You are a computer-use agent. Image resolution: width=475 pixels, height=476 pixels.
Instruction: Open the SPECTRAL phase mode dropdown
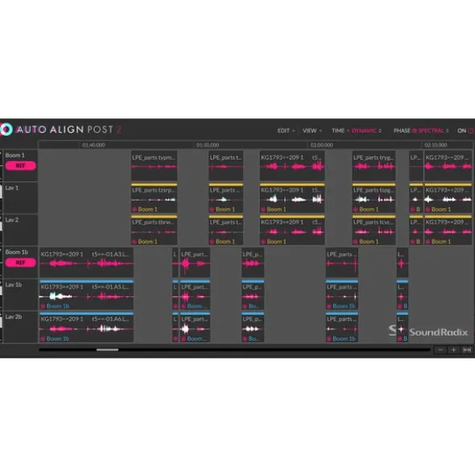pyautogui.click(x=433, y=130)
